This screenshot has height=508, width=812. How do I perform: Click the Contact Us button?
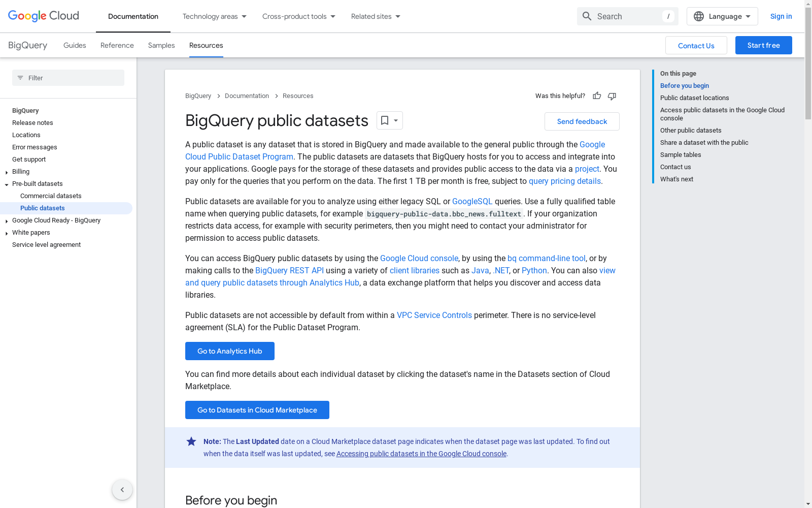pos(696,45)
